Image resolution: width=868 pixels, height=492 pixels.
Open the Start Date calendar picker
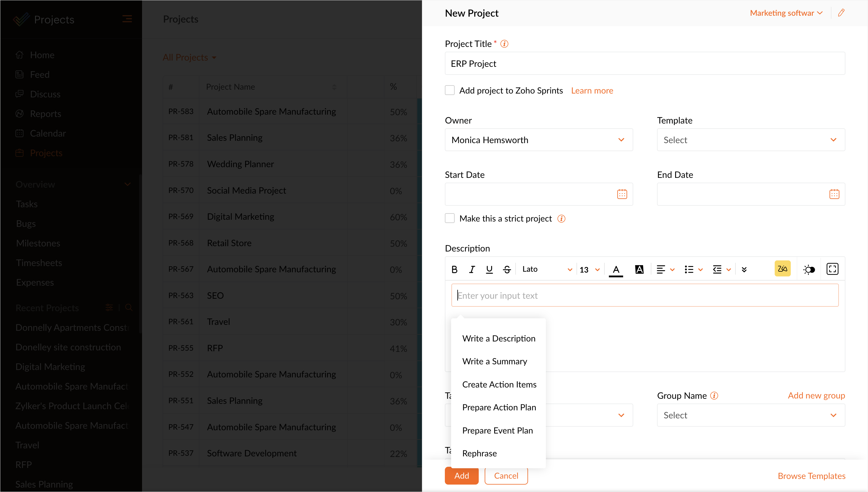[x=622, y=194]
